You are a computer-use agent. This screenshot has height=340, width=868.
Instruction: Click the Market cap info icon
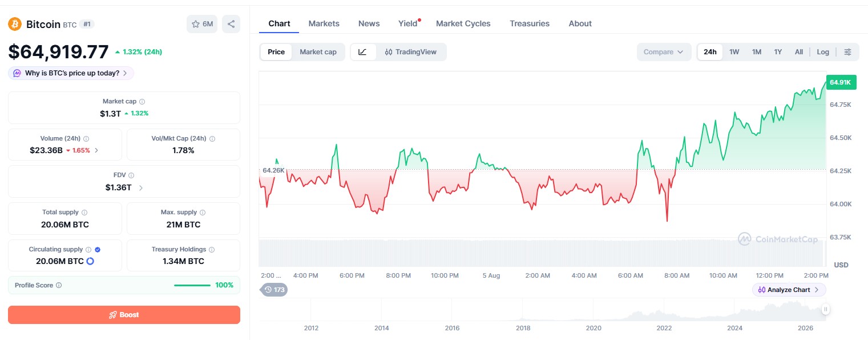coord(142,101)
